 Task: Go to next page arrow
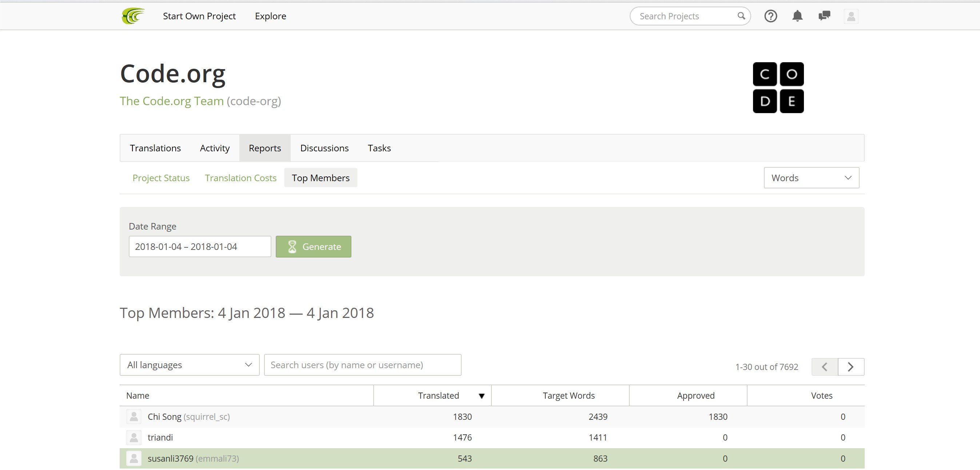[x=851, y=366]
